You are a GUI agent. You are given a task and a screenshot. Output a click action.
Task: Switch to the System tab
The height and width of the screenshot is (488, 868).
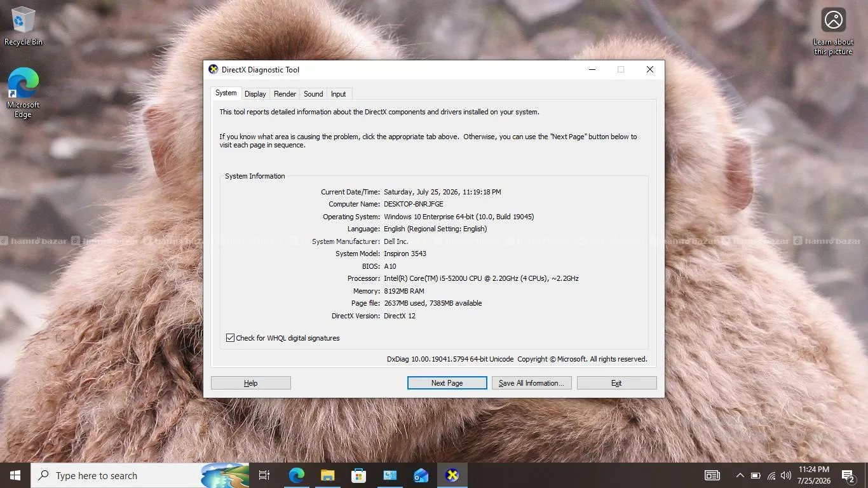coord(226,93)
